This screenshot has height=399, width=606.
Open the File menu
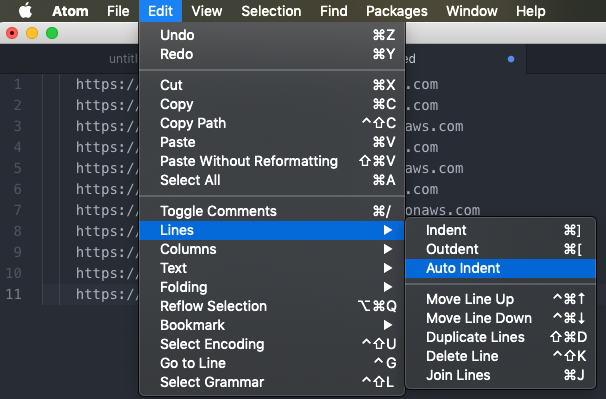[118, 11]
